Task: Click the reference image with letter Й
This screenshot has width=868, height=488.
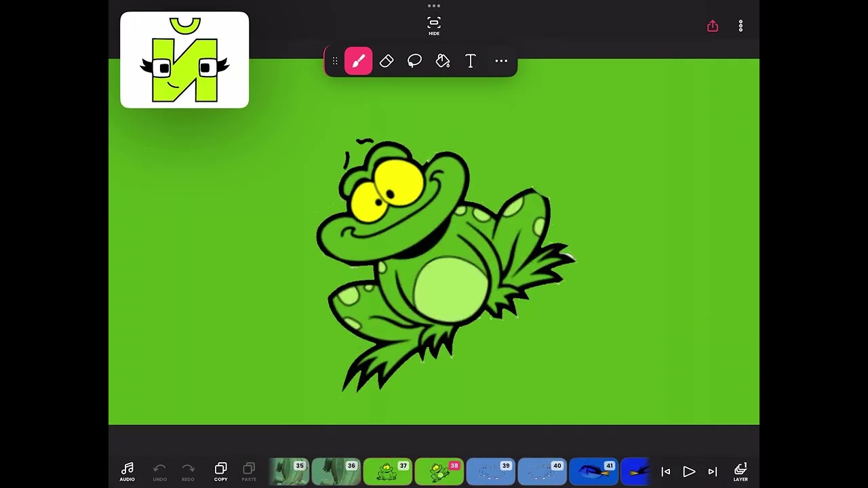Action: 184,60
